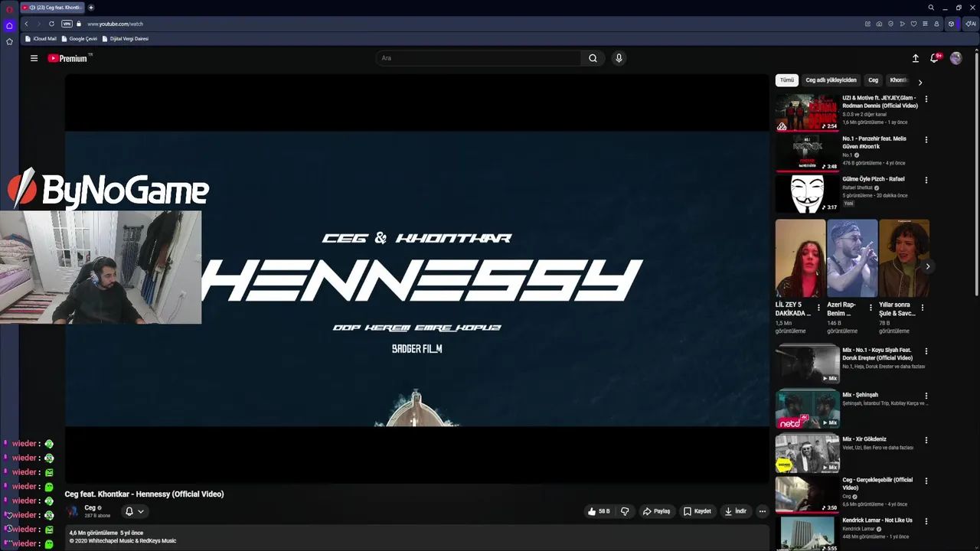Viewport: 980px width, 551px height.
Task: Add page to bookmarks with heart icon
Action: [913, 24]
